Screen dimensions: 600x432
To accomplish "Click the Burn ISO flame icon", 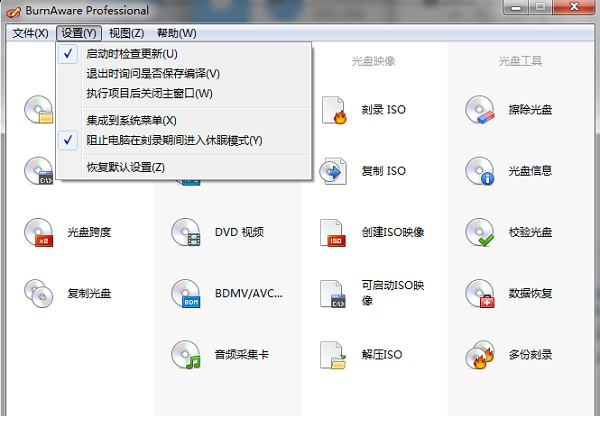I will (x=334, y=110).
